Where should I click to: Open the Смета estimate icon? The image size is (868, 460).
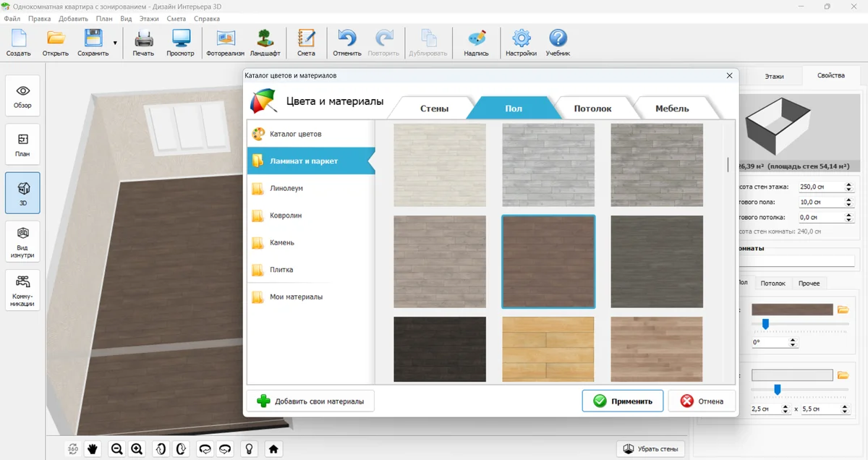click(x=306, y=43)
